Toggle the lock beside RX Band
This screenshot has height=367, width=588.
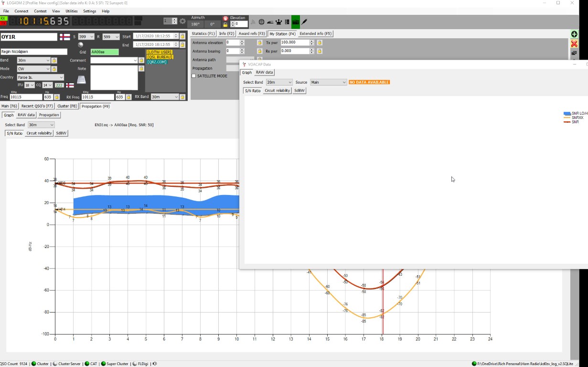182,97
